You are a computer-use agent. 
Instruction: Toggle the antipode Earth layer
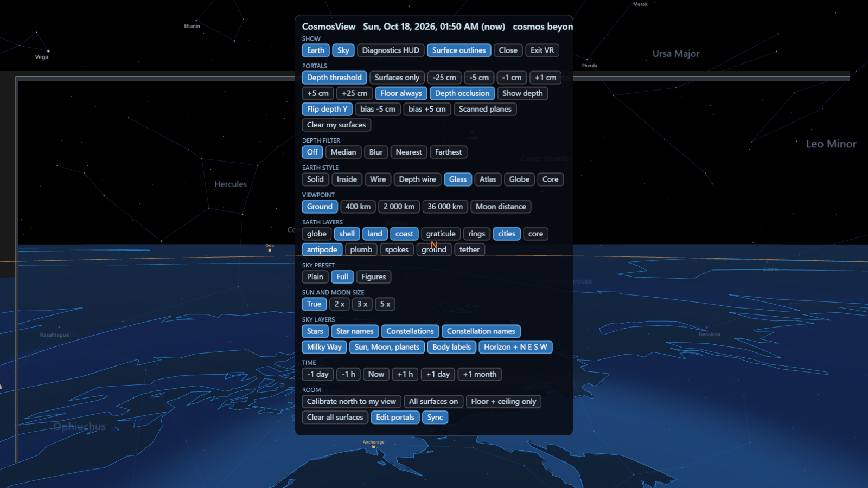point(322,249)
